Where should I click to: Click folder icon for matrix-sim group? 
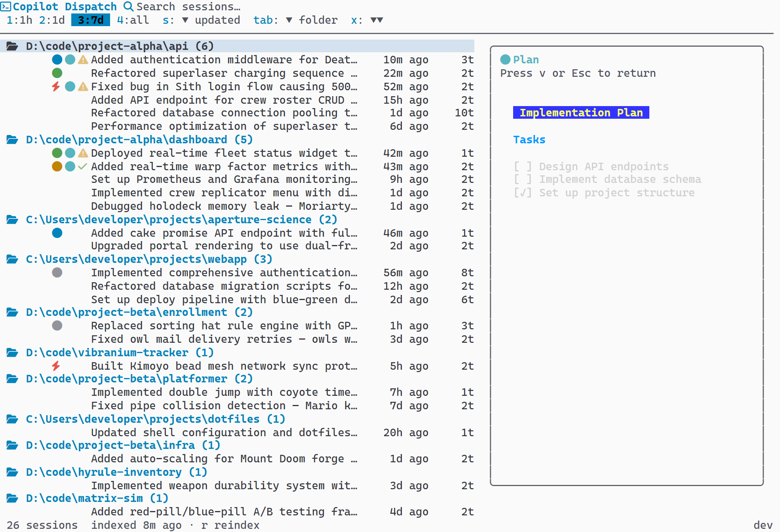pyautogui.click(x=12, y=498)
